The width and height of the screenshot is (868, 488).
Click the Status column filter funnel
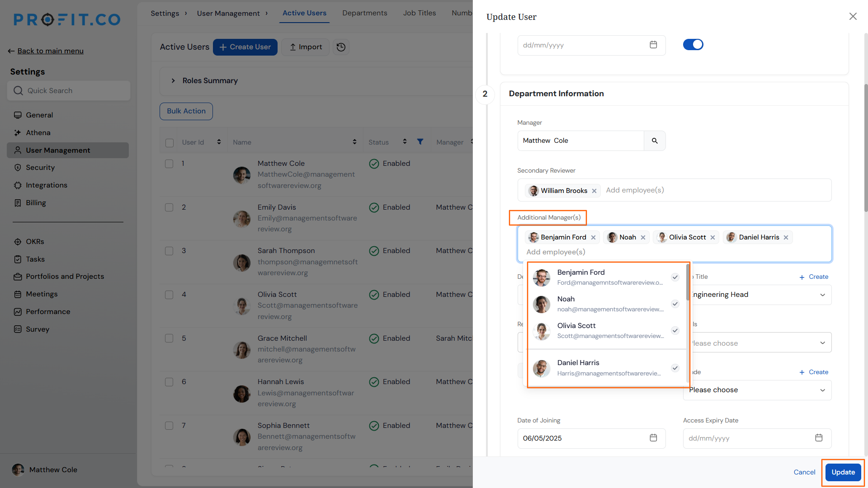point(420,142)
